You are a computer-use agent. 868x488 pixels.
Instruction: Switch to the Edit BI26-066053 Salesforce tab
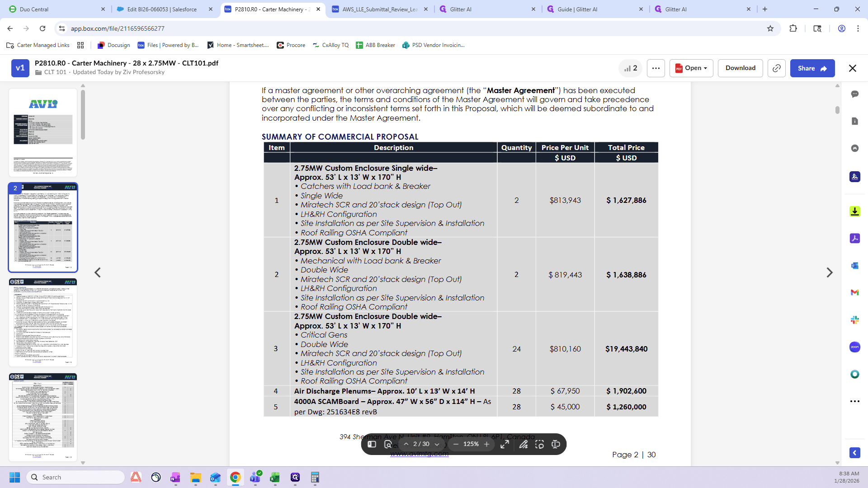[165, 9]
